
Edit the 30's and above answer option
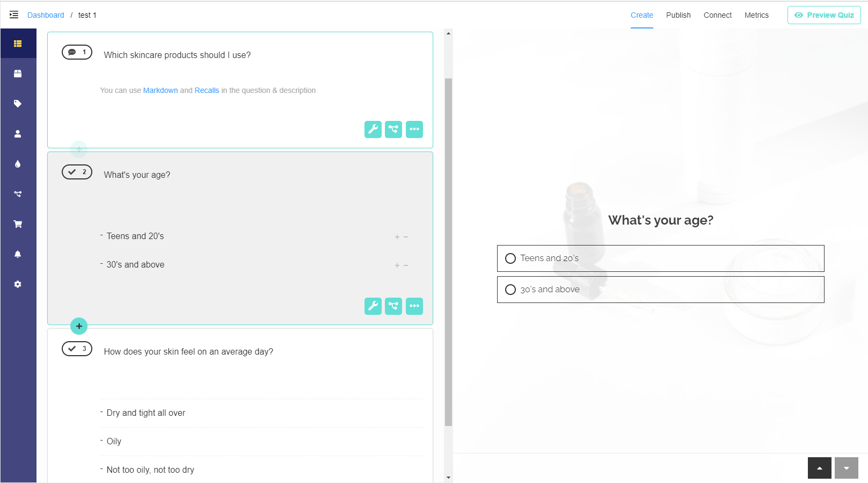pyautogui.click(x=135, y=264)
